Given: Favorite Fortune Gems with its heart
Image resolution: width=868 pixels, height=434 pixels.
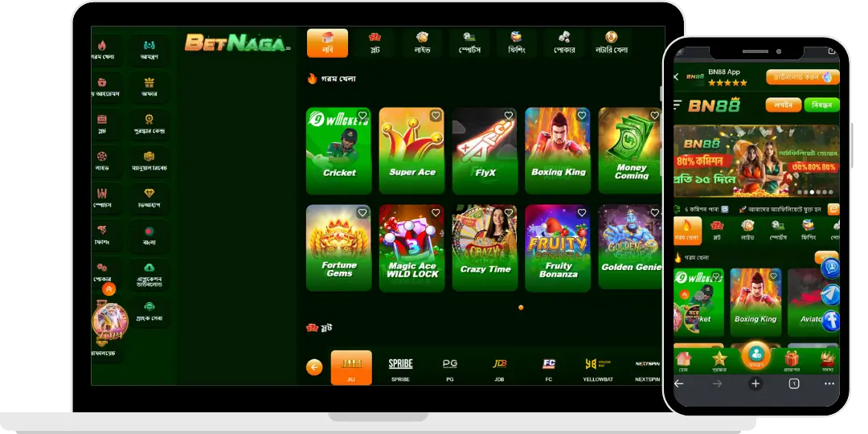Looking at the screenshot, I should coord(362,212).
